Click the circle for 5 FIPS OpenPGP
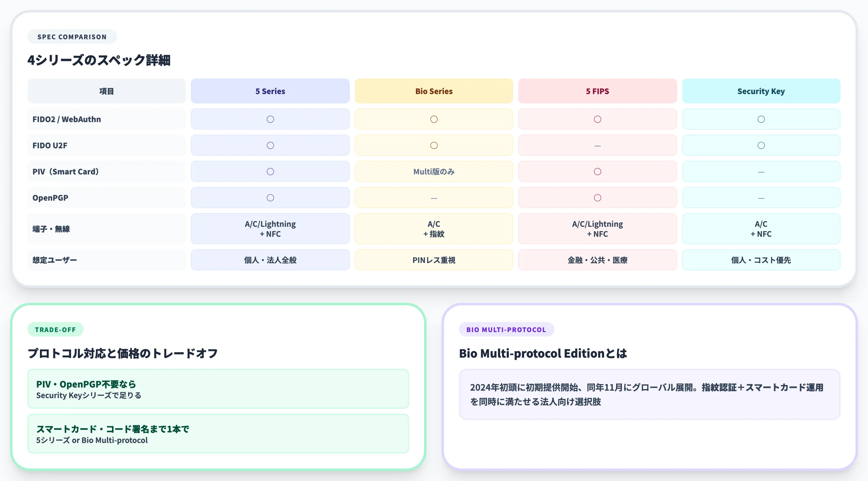The height and width of the screenshot is (481, 868). (597, 198)
